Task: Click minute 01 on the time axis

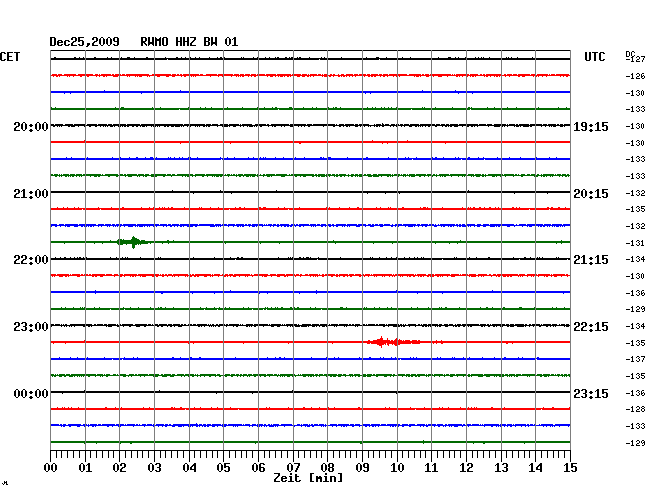Action: point(85,468)
